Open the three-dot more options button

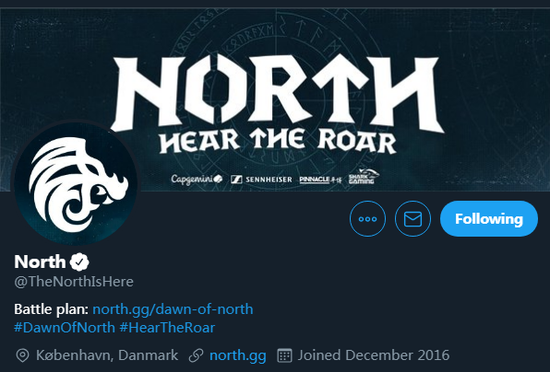(x=368, y=219)
